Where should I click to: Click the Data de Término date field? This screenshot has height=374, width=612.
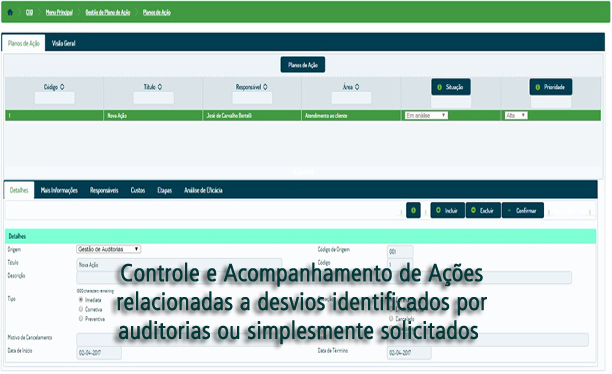click(x=409, y=353)
